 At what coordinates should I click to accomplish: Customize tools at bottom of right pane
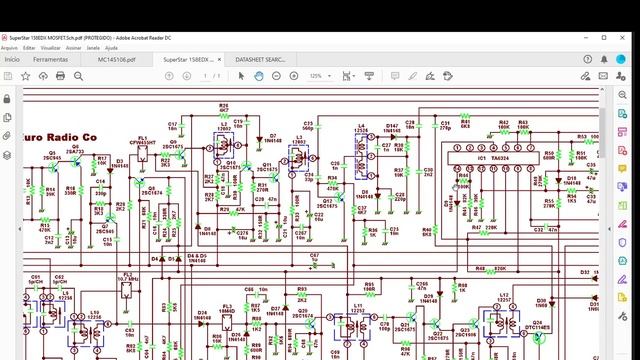pyautogui.click(x=622, y=316)
